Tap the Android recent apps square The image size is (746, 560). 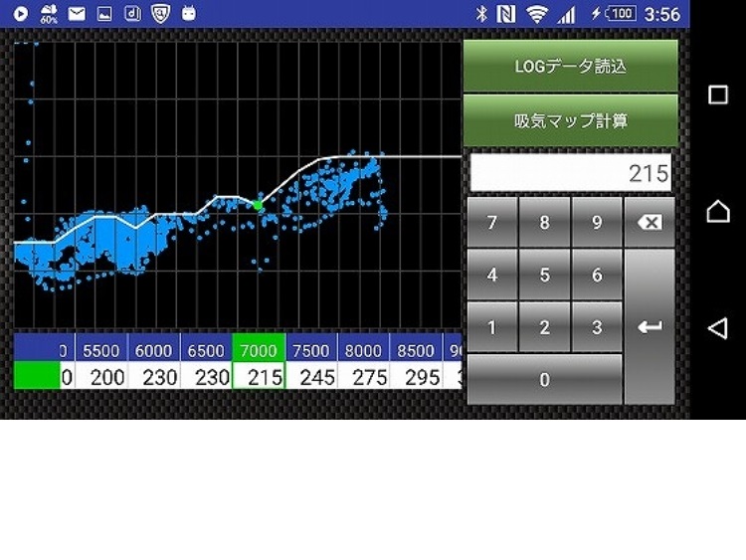[718, 94]
